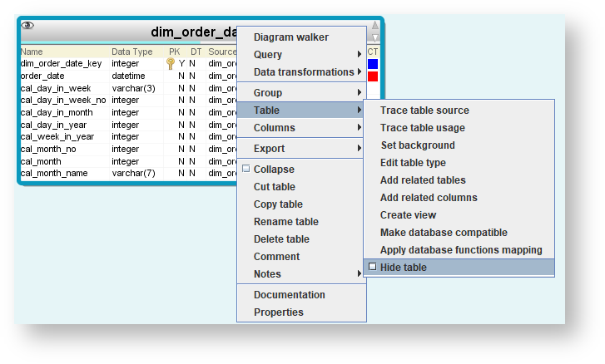This screenshot has width=605, height=364.
Task: Select the cal_day_in_year column row
Action: coord(128,125)
